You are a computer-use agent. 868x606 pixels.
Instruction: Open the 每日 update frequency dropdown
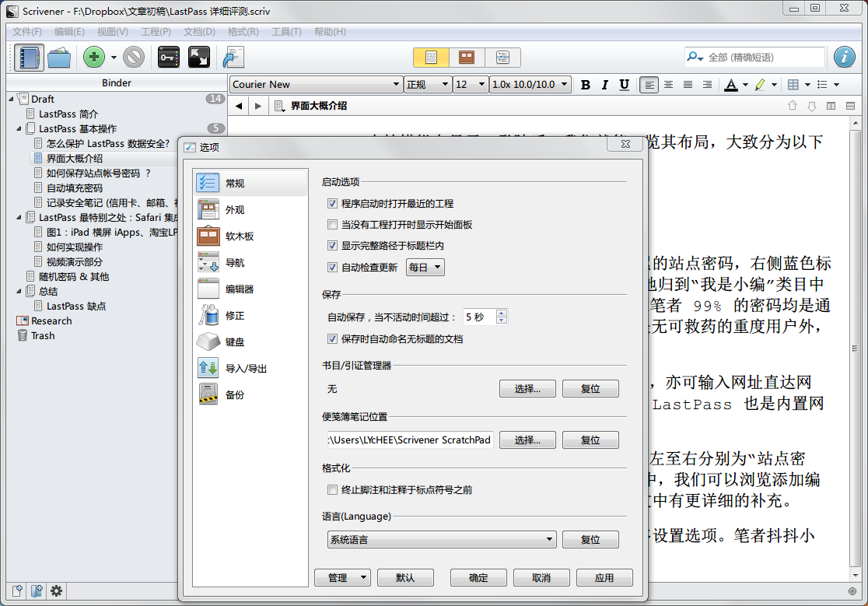425,268
